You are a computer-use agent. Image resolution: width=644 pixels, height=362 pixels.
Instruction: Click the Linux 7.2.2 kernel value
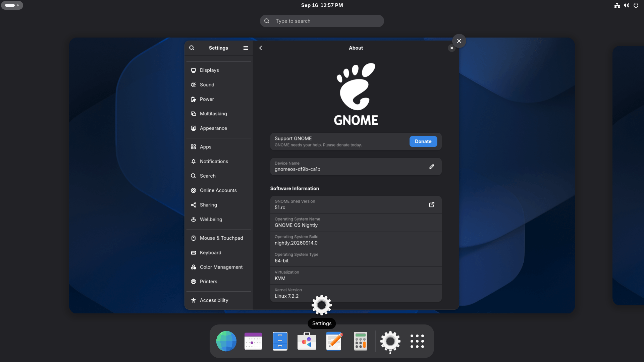click(286, 296)
